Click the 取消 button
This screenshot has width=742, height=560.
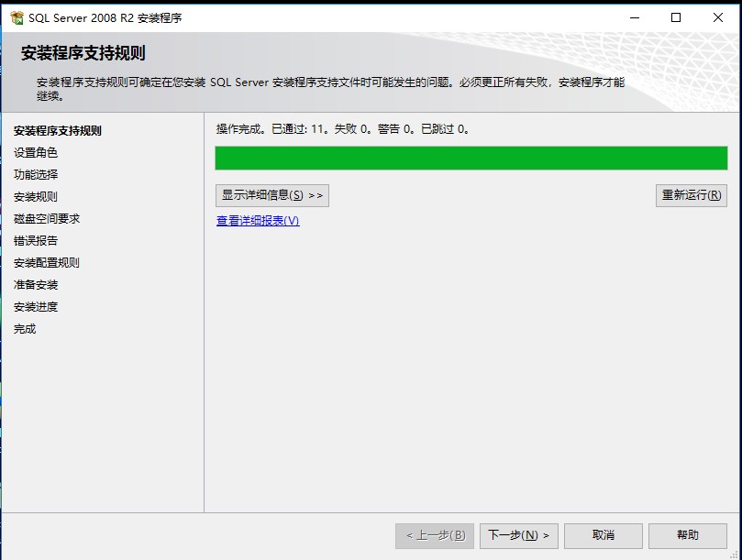[x=604, y=535]
